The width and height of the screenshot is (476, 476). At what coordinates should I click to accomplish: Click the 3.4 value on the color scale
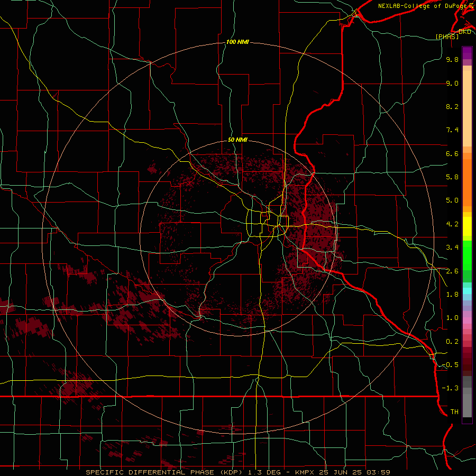coord(452,248)
